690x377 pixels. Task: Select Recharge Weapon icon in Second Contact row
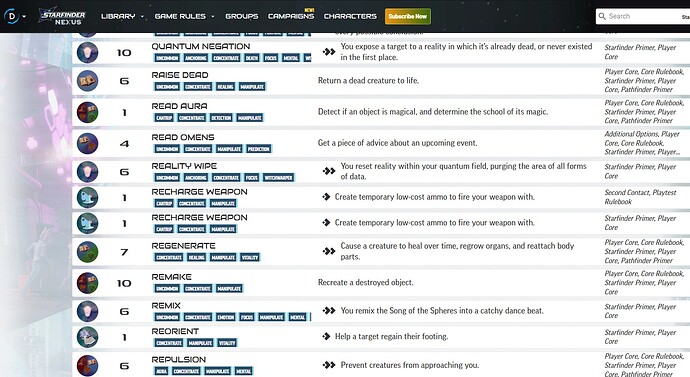(x=87, y=198)
